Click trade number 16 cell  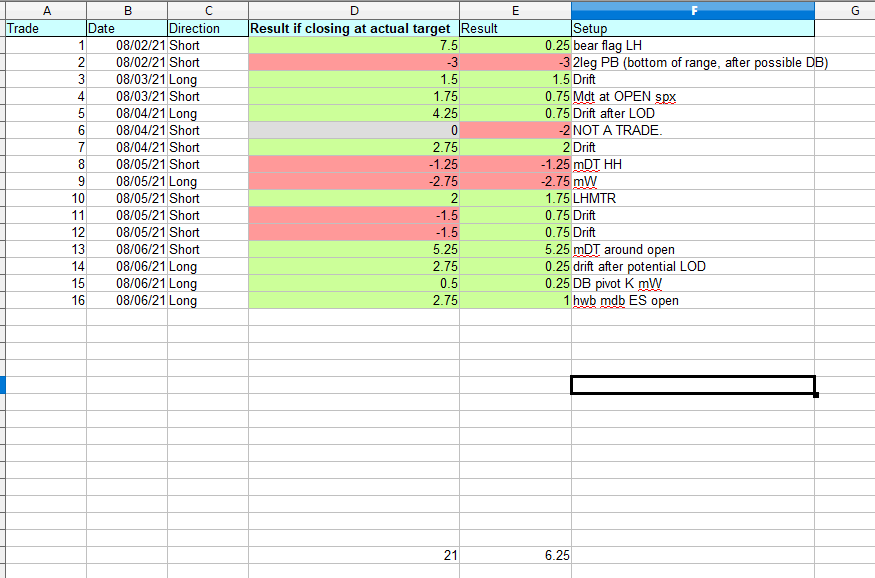46,301
